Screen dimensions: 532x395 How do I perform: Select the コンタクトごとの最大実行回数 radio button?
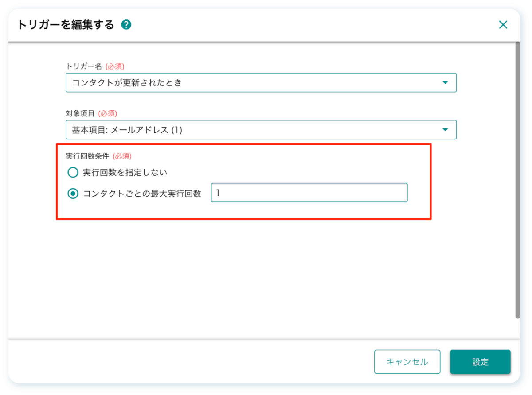click(73, 194)
